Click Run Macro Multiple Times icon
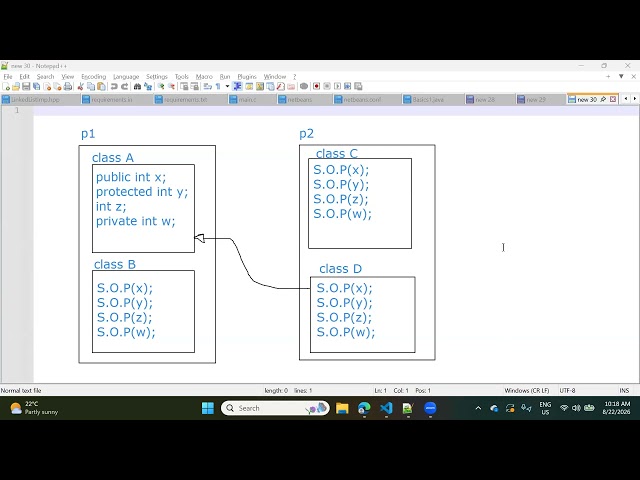Viewport: 640px width, 480px height. click(347, 87)
